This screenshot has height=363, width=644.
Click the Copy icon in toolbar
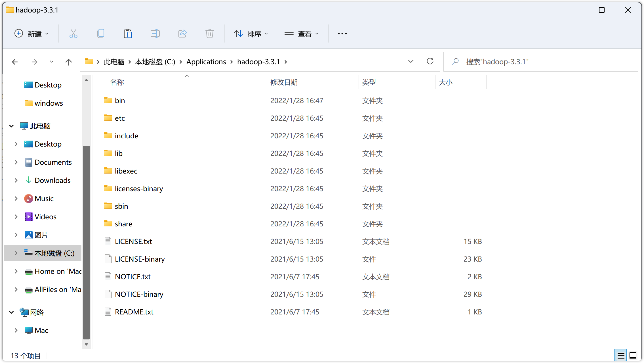(100, 34)
